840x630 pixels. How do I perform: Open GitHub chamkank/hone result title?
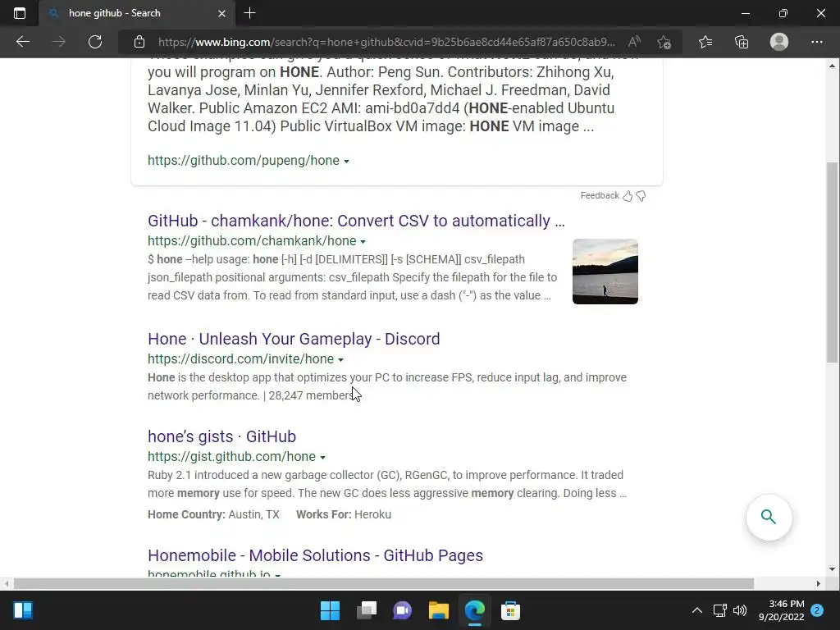(356, 221)
